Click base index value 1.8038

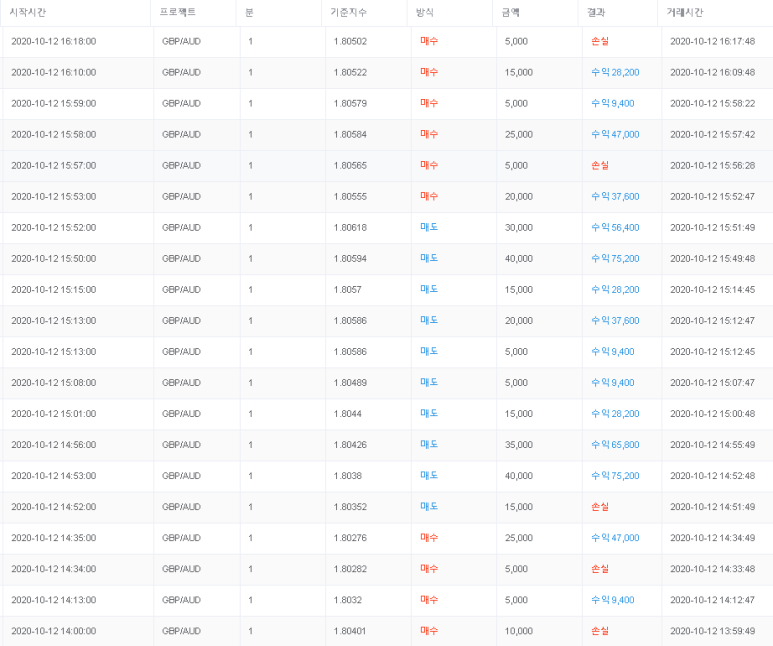coord(348,476)
